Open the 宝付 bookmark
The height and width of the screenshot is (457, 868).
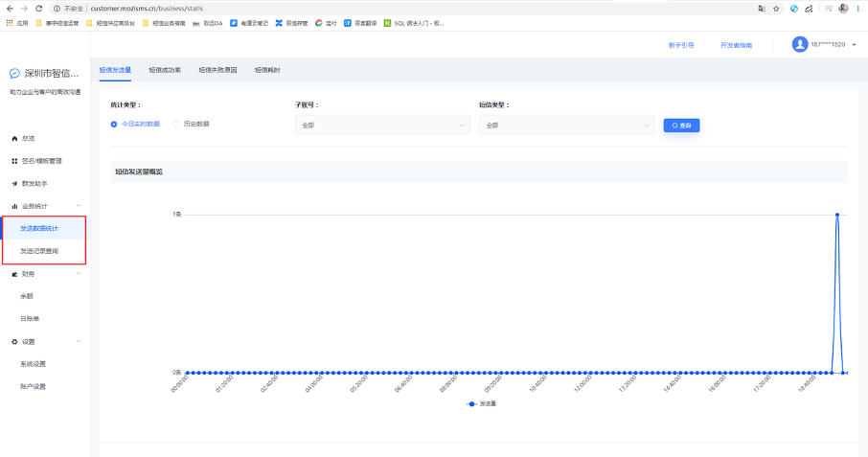326,23
